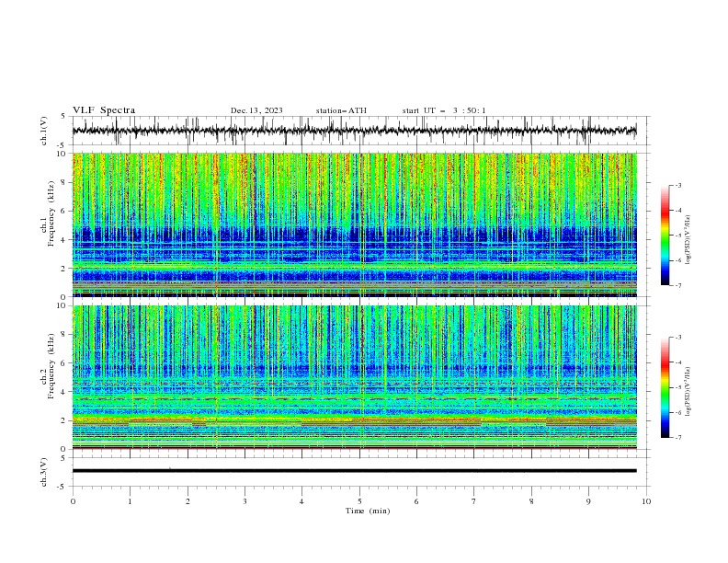Pick the ch.1 PSD color scale bar
Image resolution: width=728 pixels, height=563 pixels.
(665, 235)
